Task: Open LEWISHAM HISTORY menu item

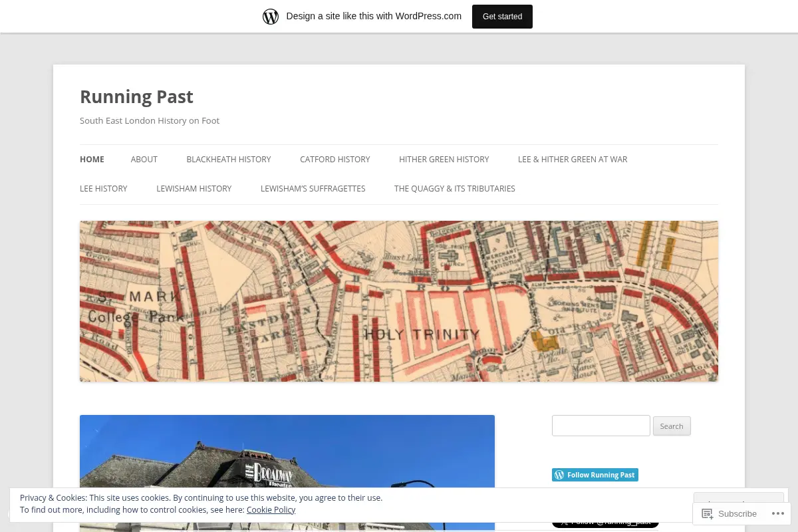Action: click(x=194, y=189)
